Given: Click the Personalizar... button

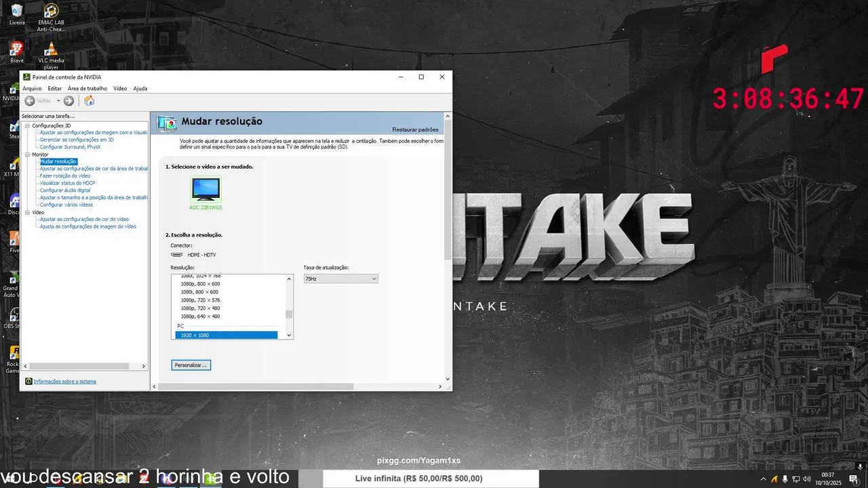Looking at the screenshot, I should (191, 365).
